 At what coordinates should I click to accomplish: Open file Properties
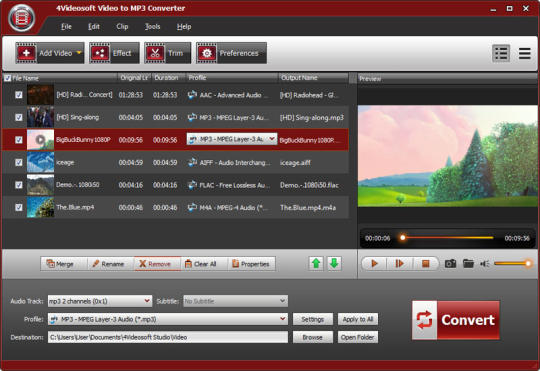point(251,264)
